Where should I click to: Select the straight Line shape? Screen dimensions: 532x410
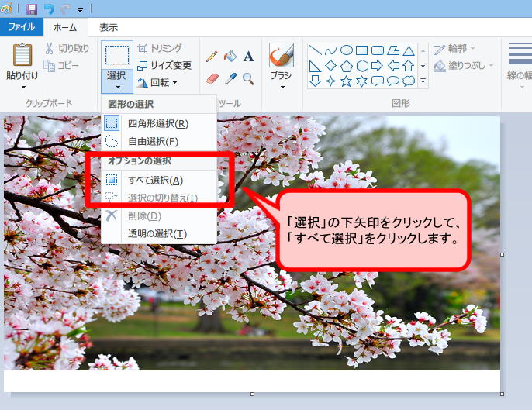315,50
